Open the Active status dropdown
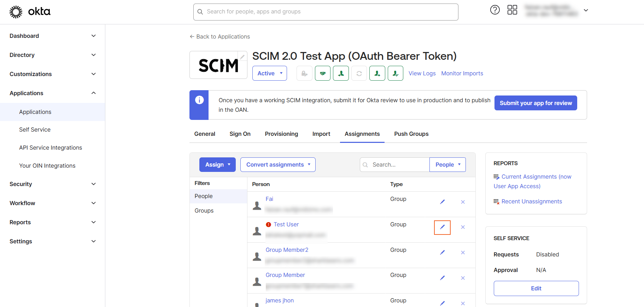 (270, 73)
